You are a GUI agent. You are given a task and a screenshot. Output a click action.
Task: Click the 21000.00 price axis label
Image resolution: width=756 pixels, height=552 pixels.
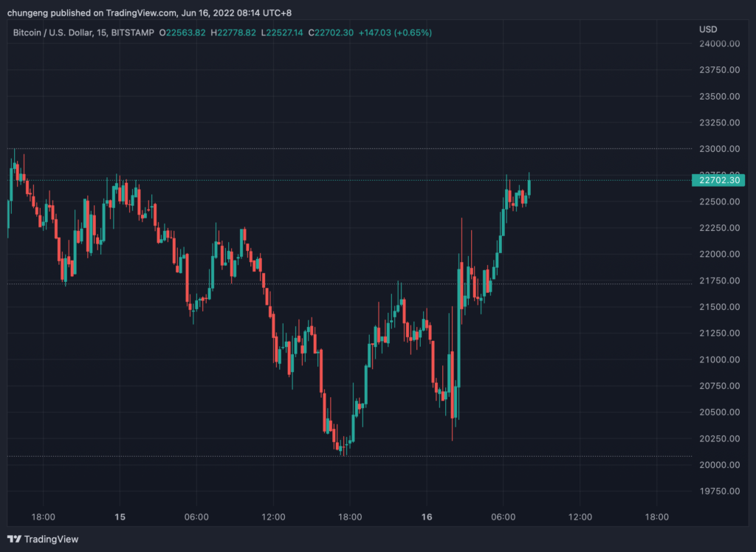click(718, 359)
